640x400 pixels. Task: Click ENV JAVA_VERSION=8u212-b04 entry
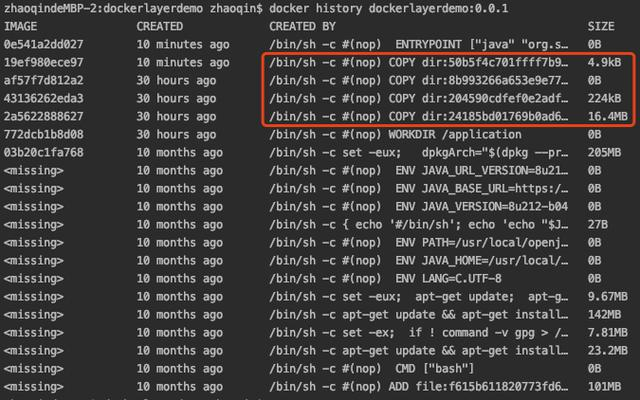[418, 207]
